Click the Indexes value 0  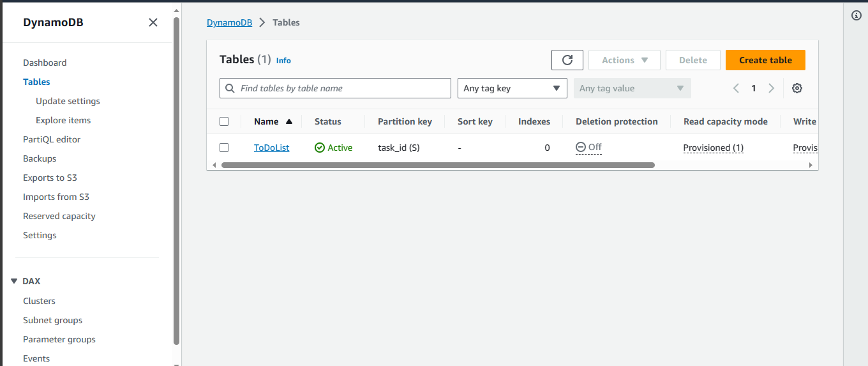pos(547,148)
